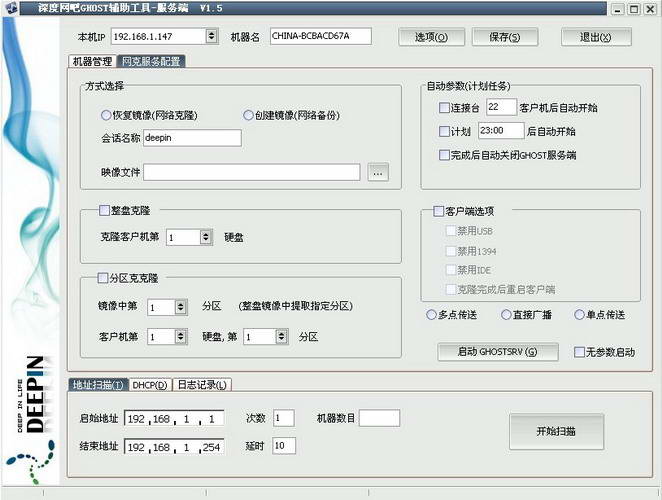The image size is (662, 500).
Task: Adjust the 客户机第 disk spinner
Action: [x=180, y=337]
